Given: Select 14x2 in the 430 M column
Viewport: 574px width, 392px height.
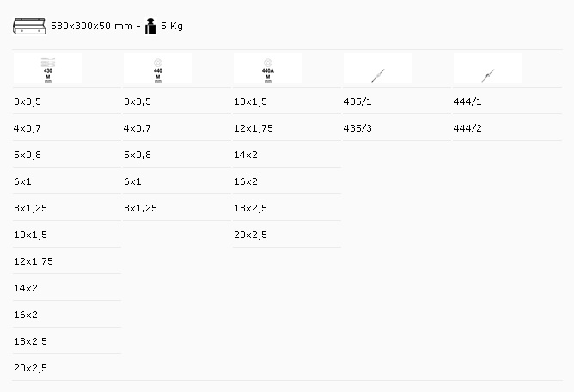Looking at the screenshot, I should click(x=26, y=288).
